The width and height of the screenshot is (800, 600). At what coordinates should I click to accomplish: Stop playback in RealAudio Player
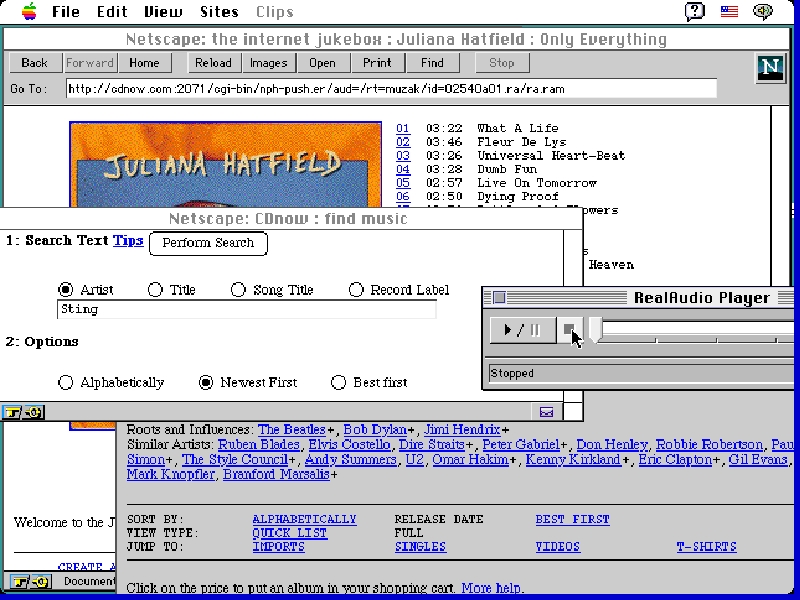(x=569, y=330)
